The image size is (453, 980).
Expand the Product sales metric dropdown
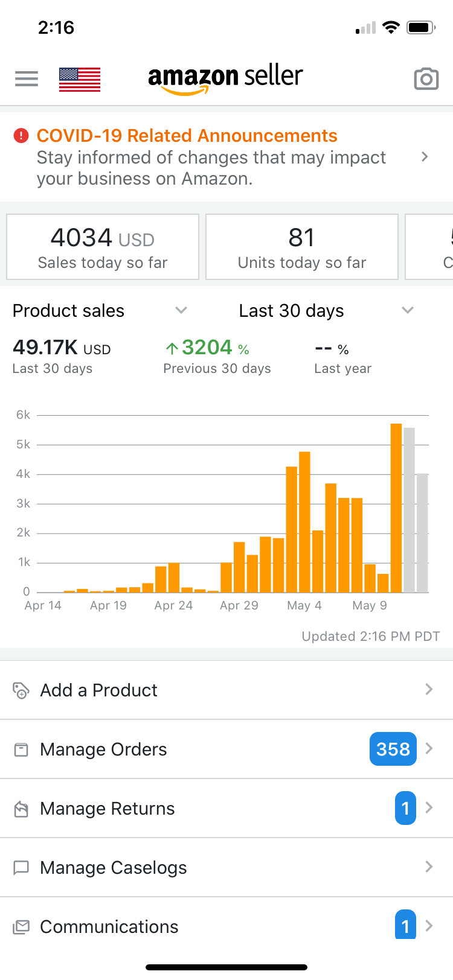coord(181,311)
